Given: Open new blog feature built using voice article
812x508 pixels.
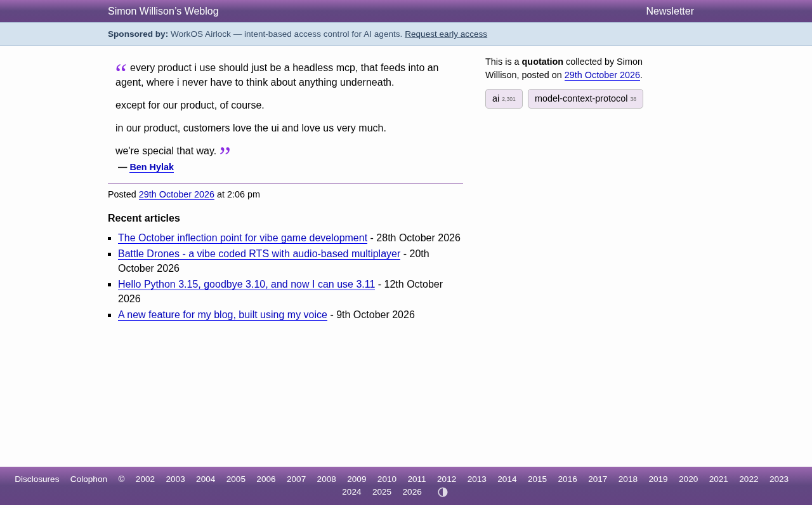Looking at the screenshot, I should pyautogui.click(x=223, y=315).
